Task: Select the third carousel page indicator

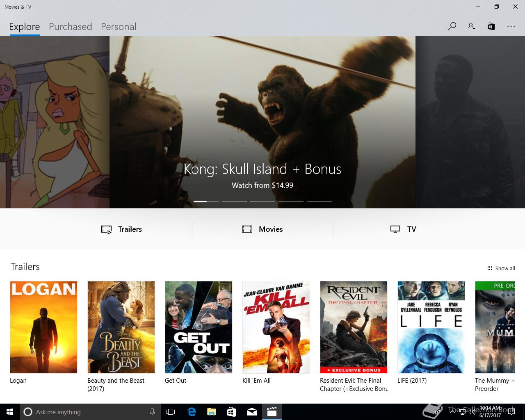Action: (x=262, y=201)
